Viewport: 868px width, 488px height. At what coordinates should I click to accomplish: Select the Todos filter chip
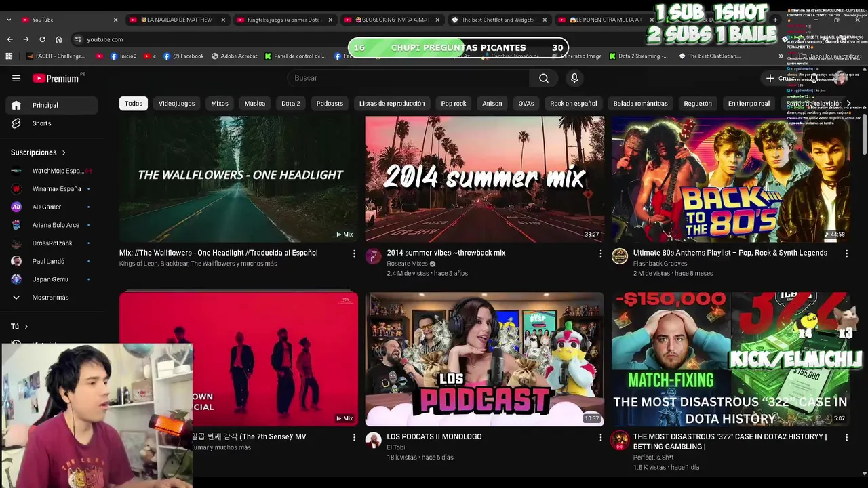coord(134,104)
